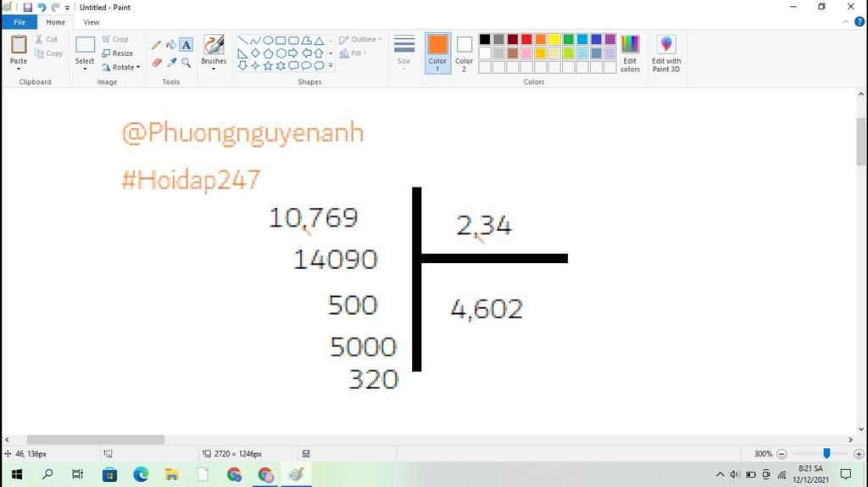Click the vertical scrollbar thumb
This screenshot has height=487, width=868.
point(861,142)
